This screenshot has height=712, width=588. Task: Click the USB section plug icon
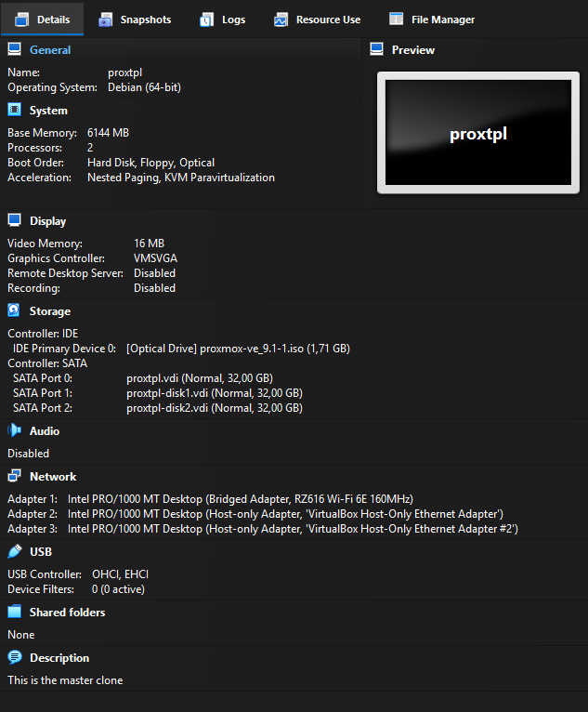[15, 551]
